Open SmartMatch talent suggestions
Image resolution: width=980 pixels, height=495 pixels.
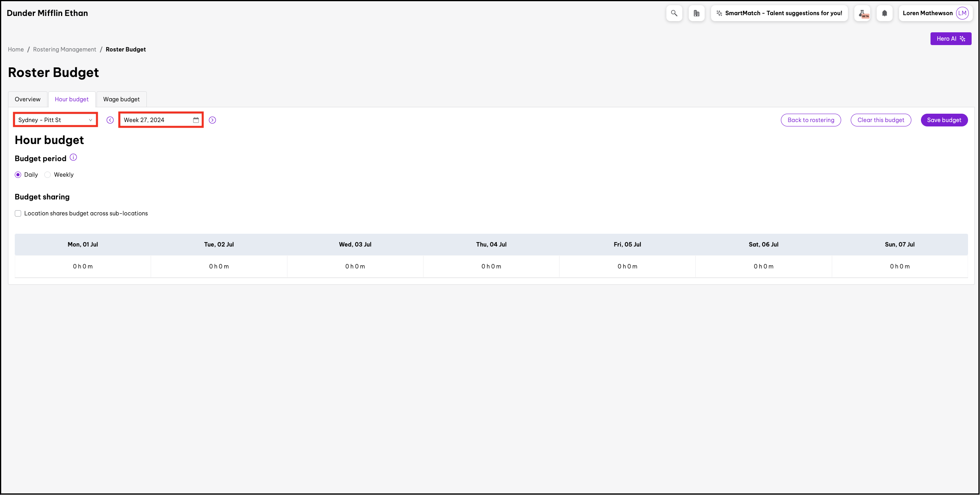coord(779,13)
